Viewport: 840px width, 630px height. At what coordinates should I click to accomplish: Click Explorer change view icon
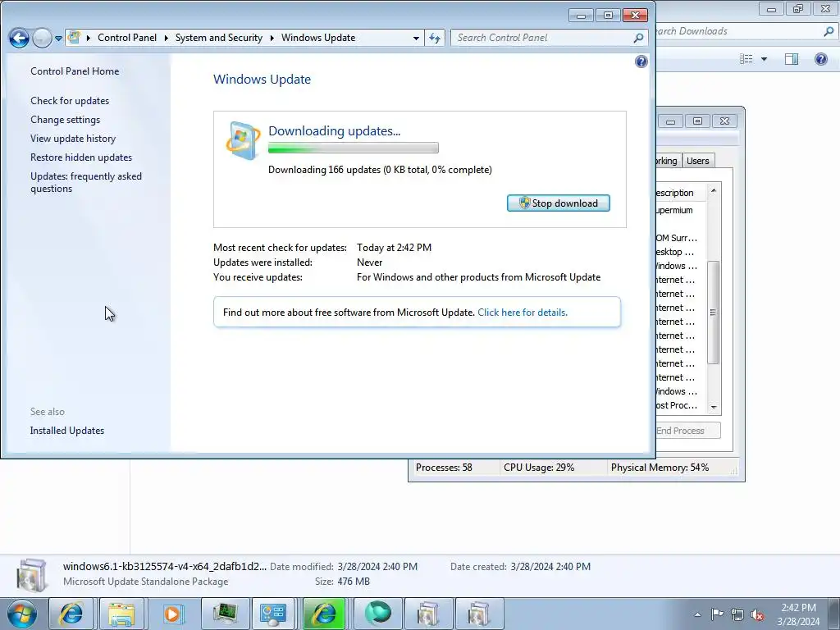click(746, 59)
